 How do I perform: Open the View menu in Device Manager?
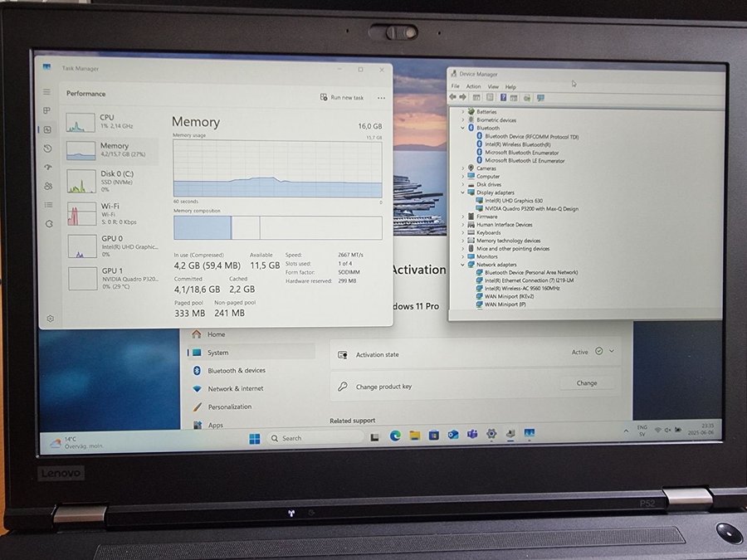(x=493, y=86)
